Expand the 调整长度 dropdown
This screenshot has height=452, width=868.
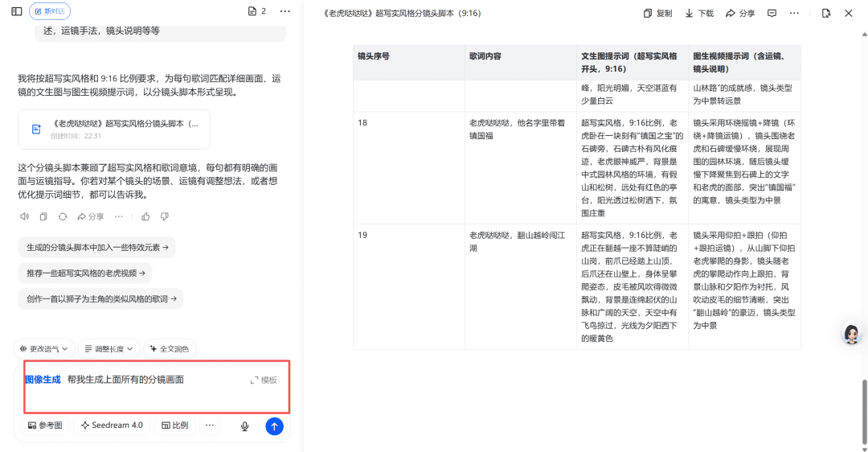pyautogui.click(x=108, y=349)
